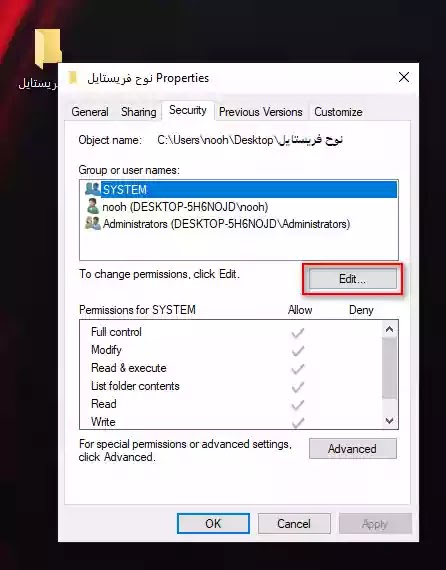Switch to the General tab
Viewport: 446px width, 570px height.
90,112
